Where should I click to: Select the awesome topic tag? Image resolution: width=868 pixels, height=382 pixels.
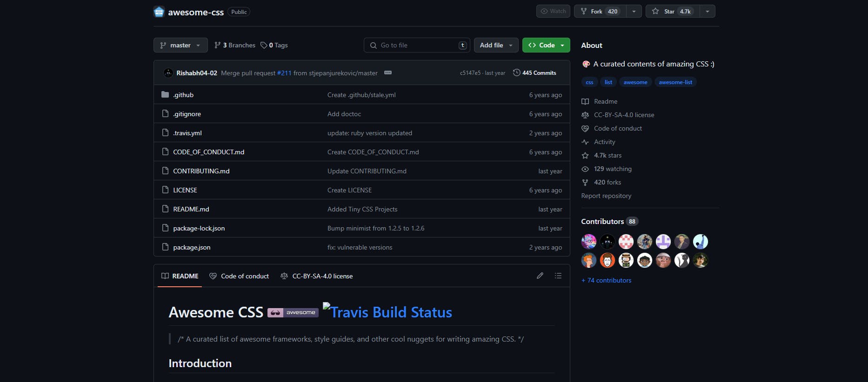click(635, 82)
